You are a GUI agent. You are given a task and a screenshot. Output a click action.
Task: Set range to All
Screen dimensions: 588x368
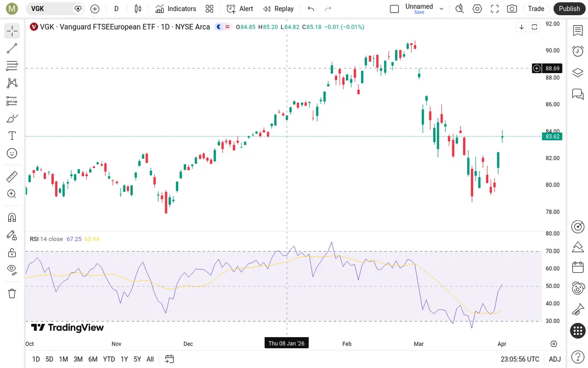(x=150, y=359)
